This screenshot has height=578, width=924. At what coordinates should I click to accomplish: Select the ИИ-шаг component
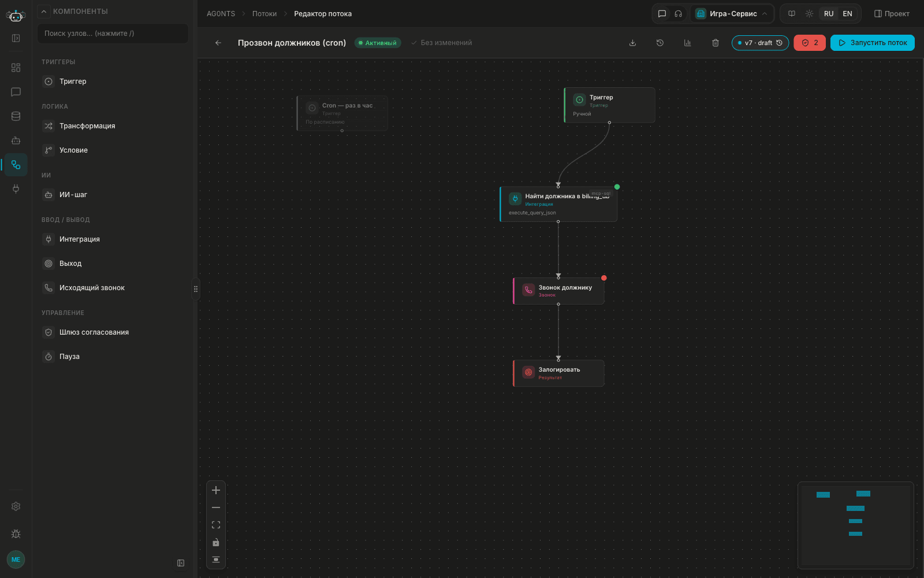tap(113, 195)
